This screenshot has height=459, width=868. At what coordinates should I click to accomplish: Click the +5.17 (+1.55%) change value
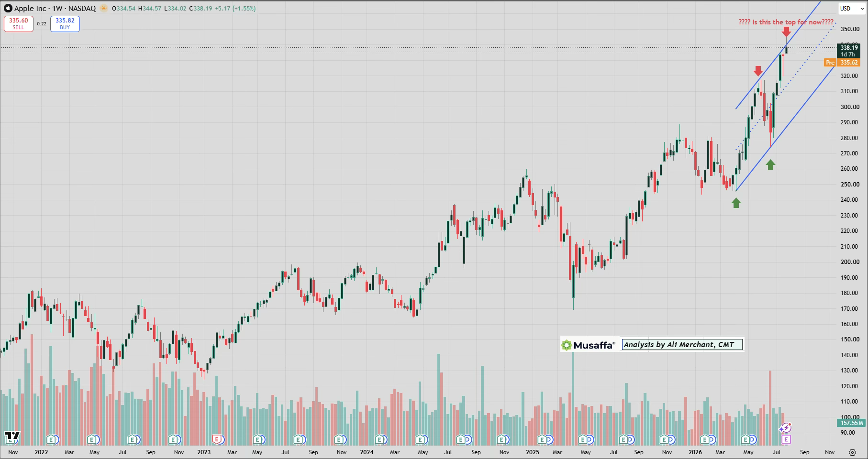pos(235,9)
